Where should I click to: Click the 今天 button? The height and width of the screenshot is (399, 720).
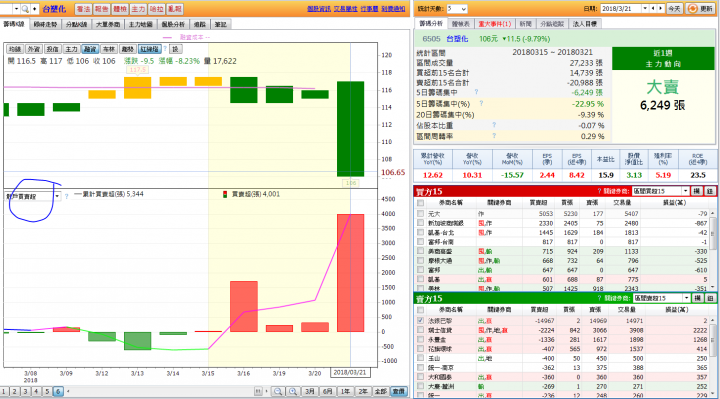pos(674,9)
